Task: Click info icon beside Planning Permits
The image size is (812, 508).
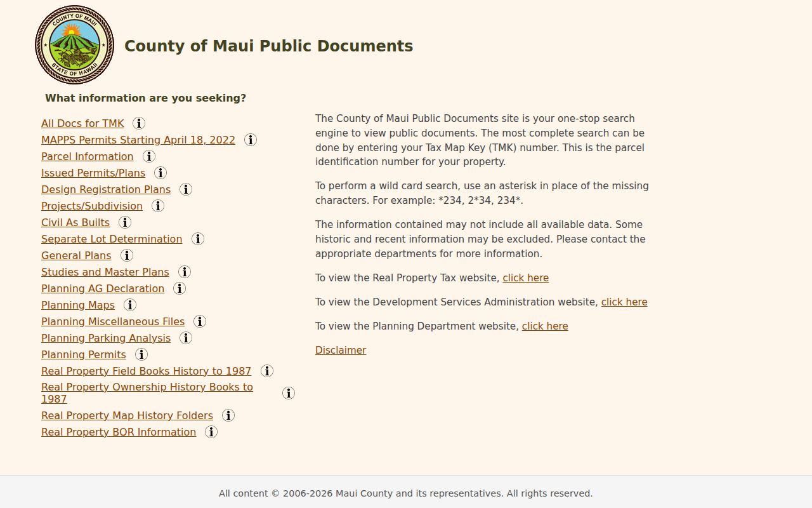Action: point(141,354)
